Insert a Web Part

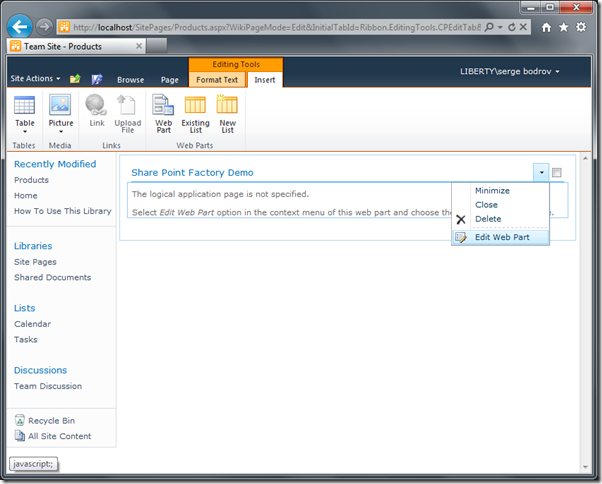click(163, 114)
